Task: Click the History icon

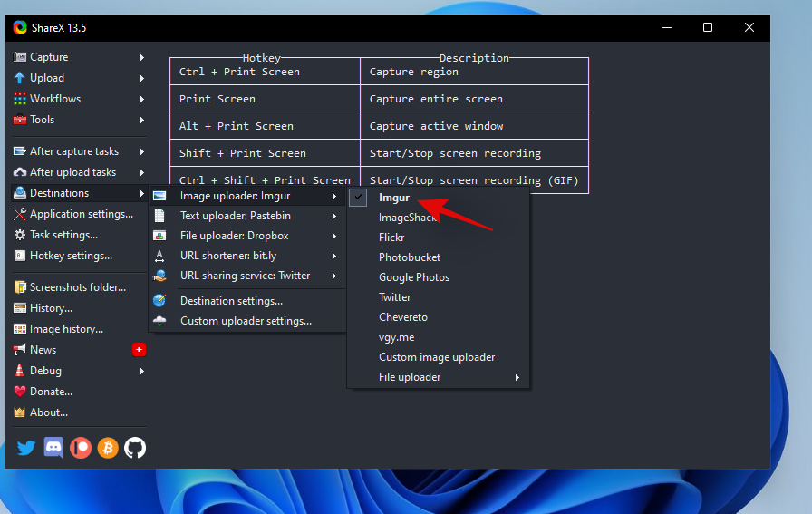Action: pos(20,308)
